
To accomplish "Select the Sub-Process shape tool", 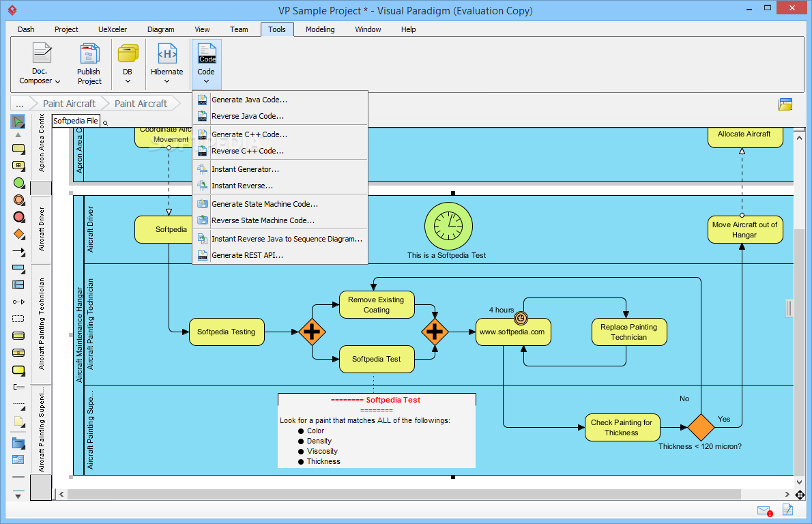I will 18,166.
